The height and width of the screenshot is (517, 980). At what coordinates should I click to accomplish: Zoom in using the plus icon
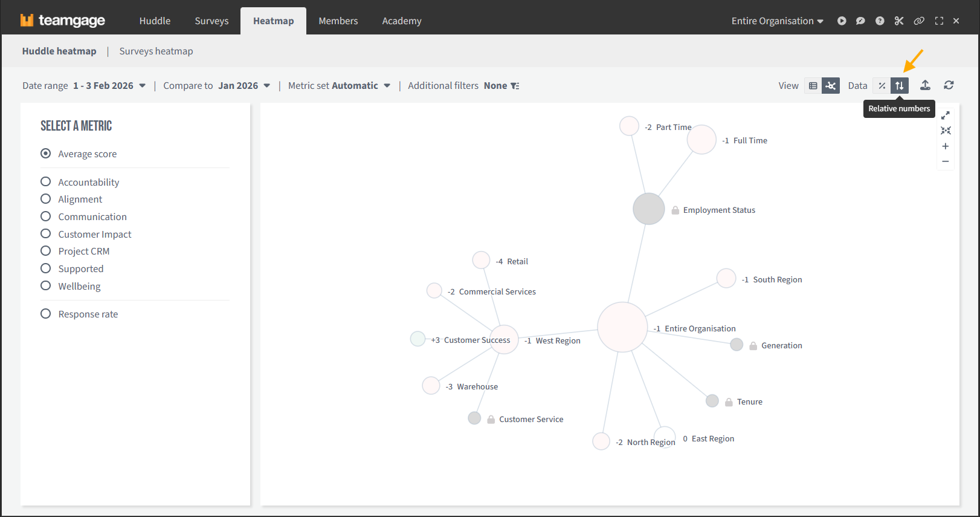coord(946,146)
